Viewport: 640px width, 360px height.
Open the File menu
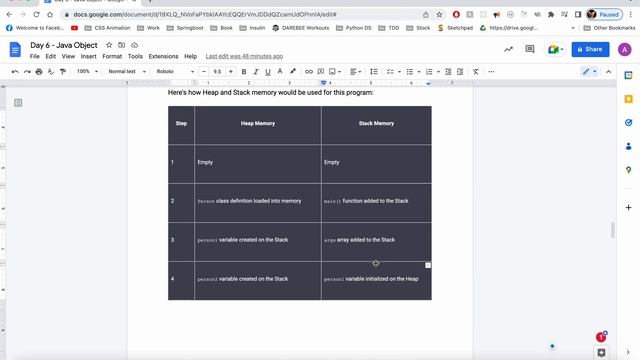point(35,56)
